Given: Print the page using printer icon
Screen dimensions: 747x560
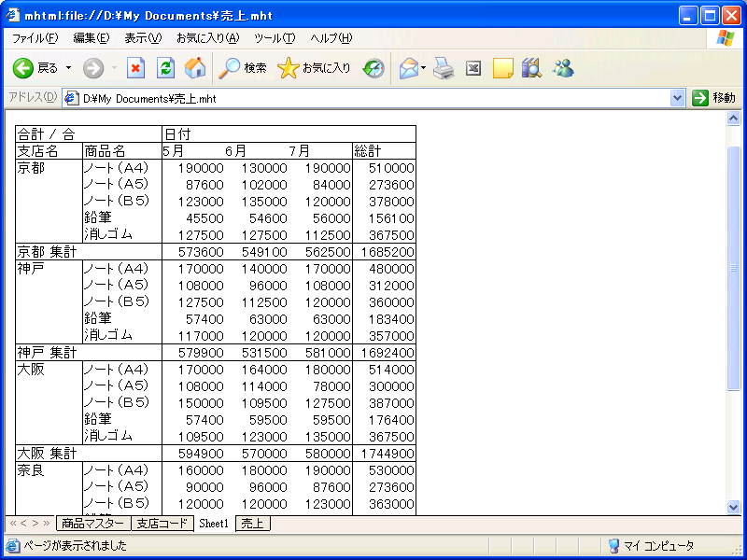Looking at the screenshot, I should tap(444, 68).
